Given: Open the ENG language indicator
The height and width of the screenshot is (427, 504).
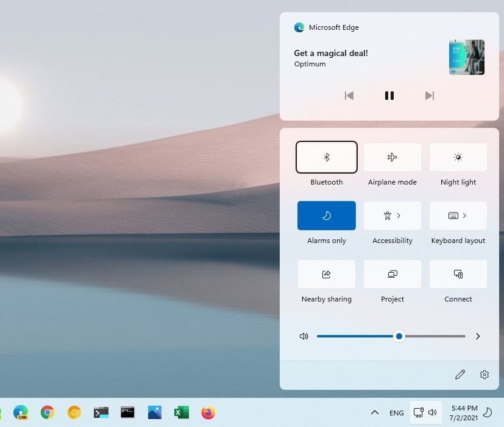Looking at the screenshot, I should click(x=396, y=412).
